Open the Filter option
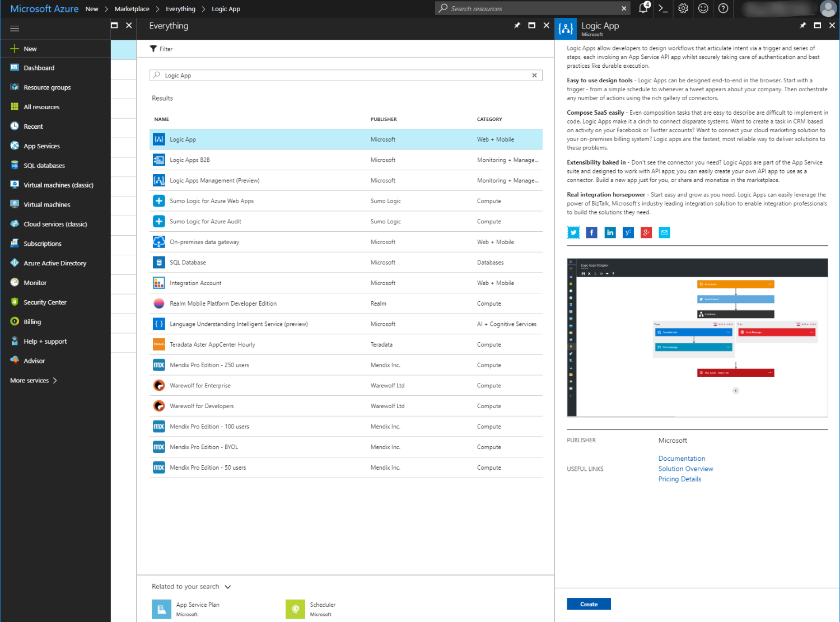 pyautogui.click(x=161, y=49)
